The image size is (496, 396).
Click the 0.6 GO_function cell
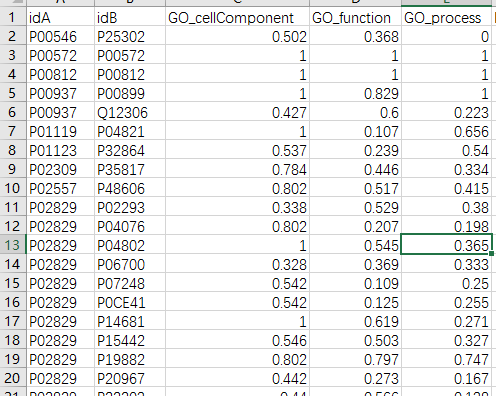[355, 112]
